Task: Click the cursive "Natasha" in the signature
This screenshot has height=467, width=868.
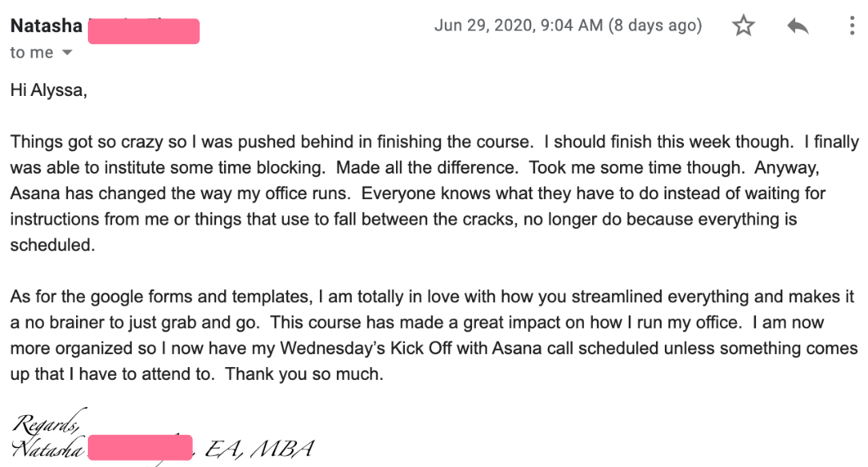Action: click(48, 449)
